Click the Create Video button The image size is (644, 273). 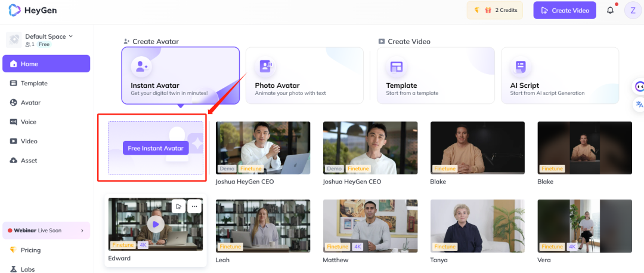pos(565,10)
